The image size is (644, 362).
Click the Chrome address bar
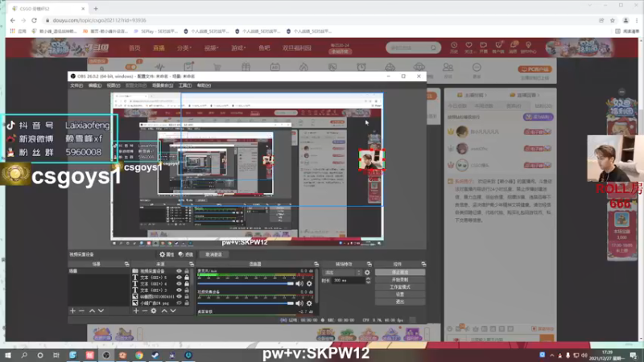[320, 20]
